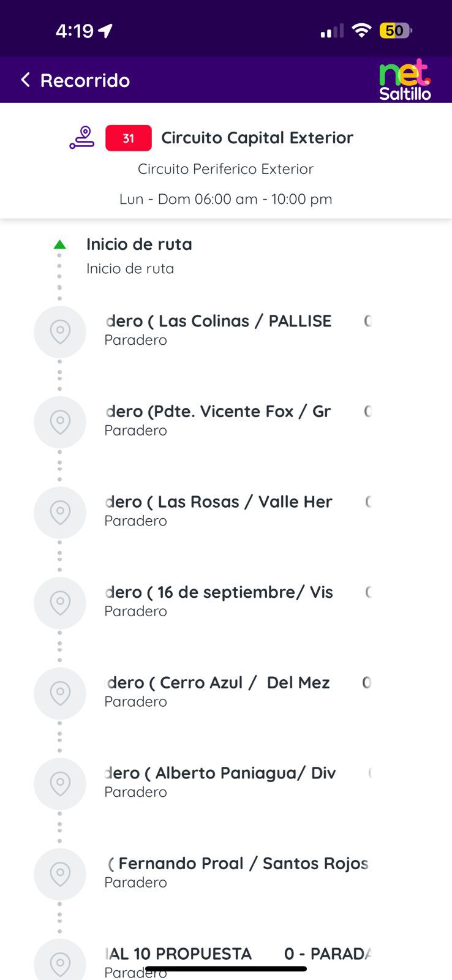
Task: Tap the pin icon beside 16 de septiembre stop
Action: pyautogui.click(x=60, y=603)
